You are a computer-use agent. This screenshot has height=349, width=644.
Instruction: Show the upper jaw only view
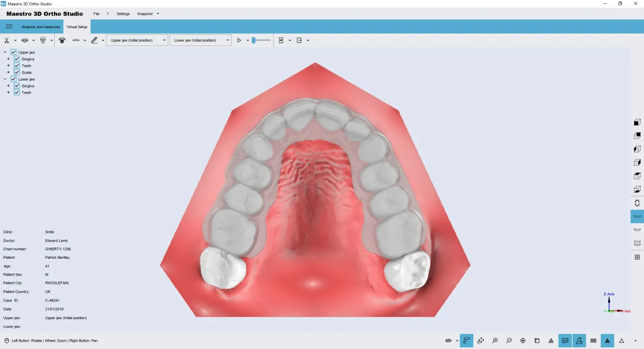[x=637, y=216]
